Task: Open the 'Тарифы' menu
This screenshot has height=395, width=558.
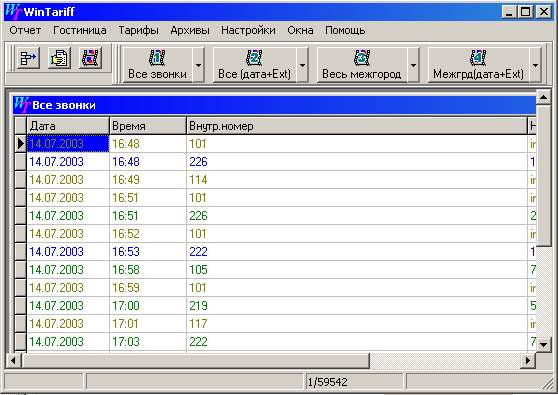Action: (138, 31)
